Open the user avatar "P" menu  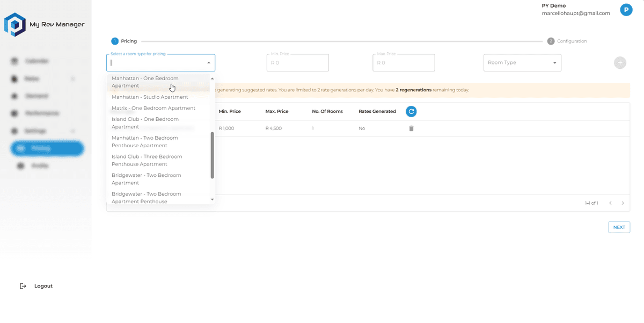point(626,10)
